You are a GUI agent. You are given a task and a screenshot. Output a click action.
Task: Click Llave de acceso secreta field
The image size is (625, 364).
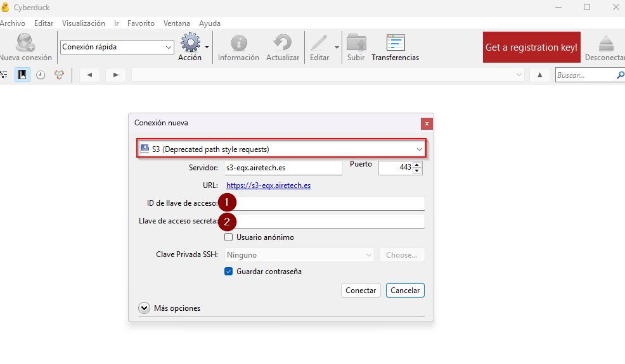click(x=325, y=221)
